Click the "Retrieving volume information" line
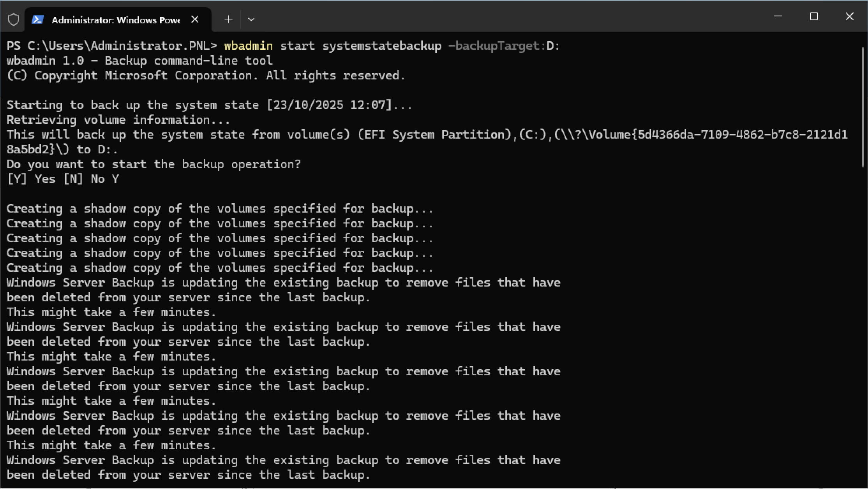 118,120
